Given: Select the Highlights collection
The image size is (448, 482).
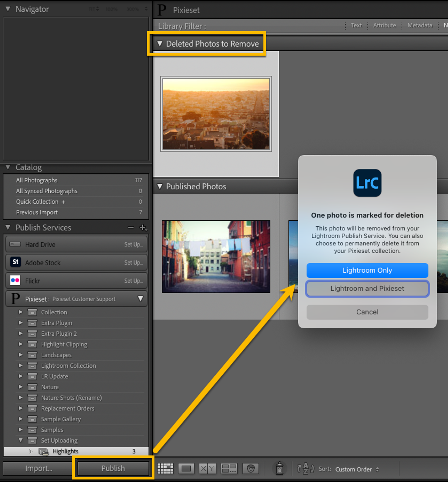Looking at the screenshot, I should point(65,451).
